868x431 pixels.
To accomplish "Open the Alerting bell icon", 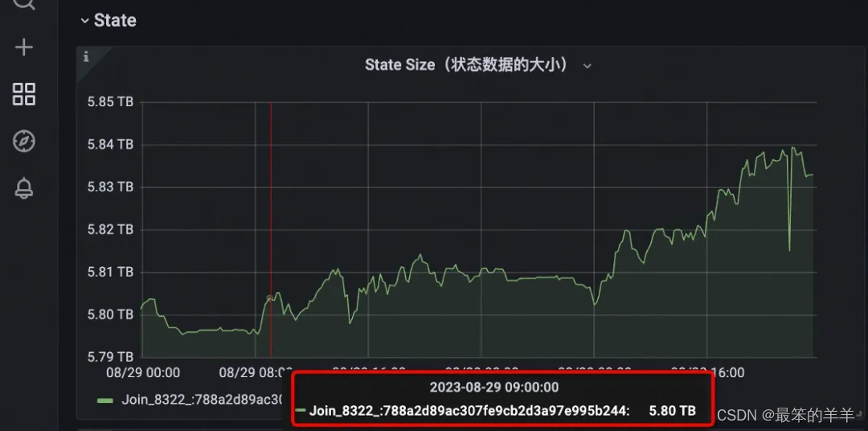I will click(24, 188).
